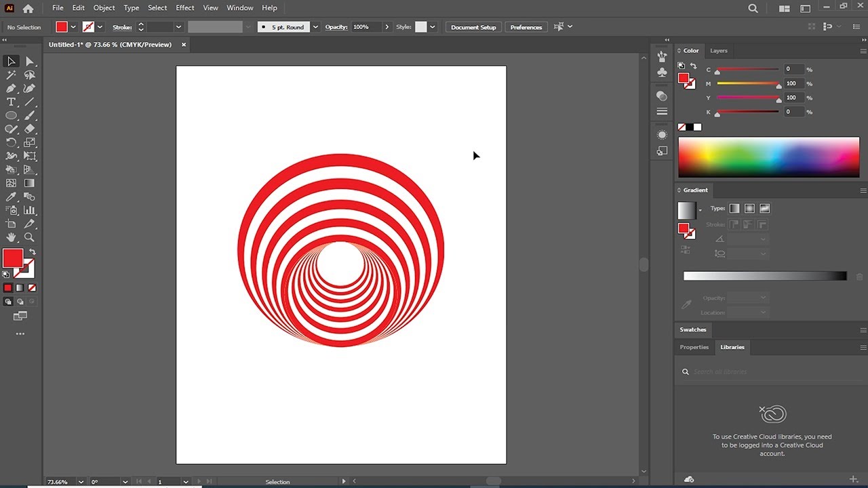Click Adobe Illustrator home icon
Viewport: 868px width, 488px height.
[x=28, y=9]
